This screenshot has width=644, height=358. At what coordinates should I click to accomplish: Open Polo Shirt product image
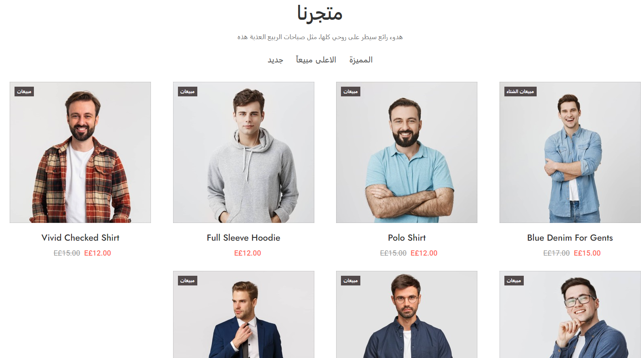pos(407,152)
